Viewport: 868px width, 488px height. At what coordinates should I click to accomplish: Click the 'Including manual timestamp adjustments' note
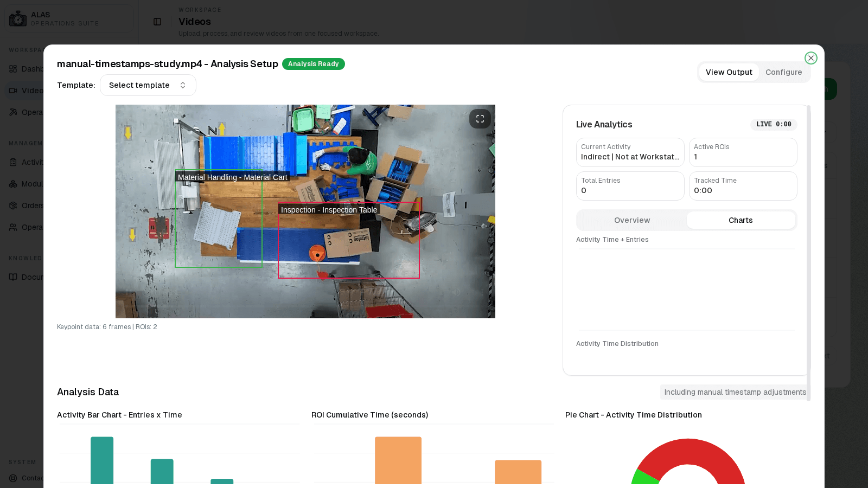tap(735, 392)
